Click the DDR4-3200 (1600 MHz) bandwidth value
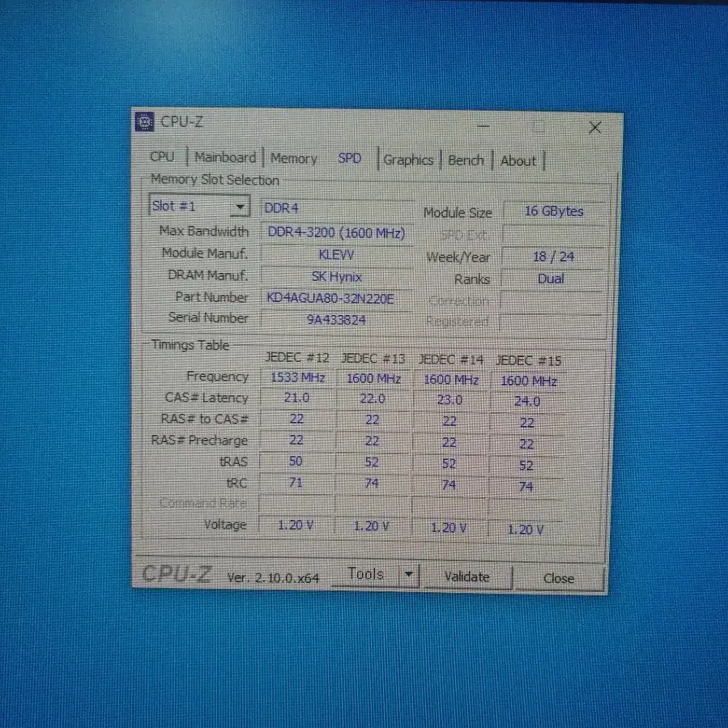Screen dimensions: 728x728 coord(337,232)
